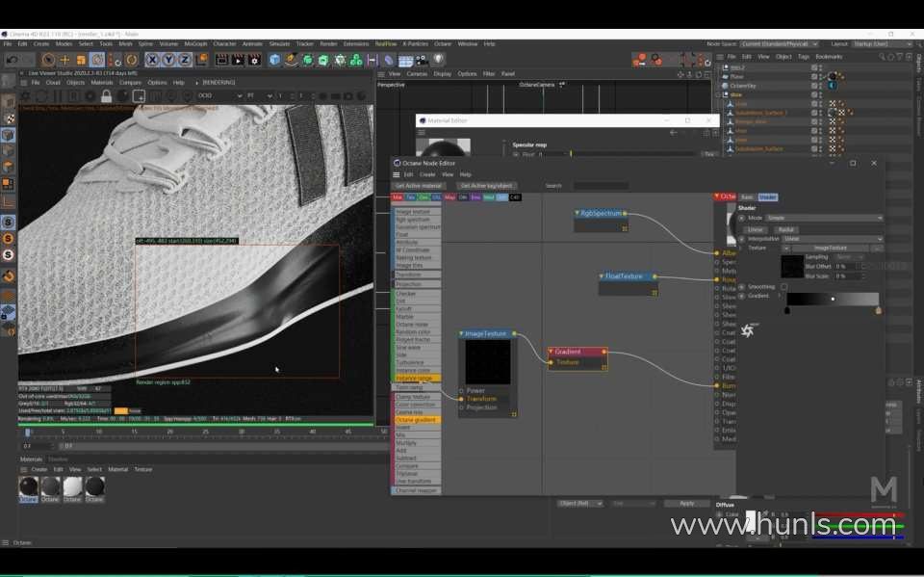Add a Cube primitive from toolbar

pos(275,60)
